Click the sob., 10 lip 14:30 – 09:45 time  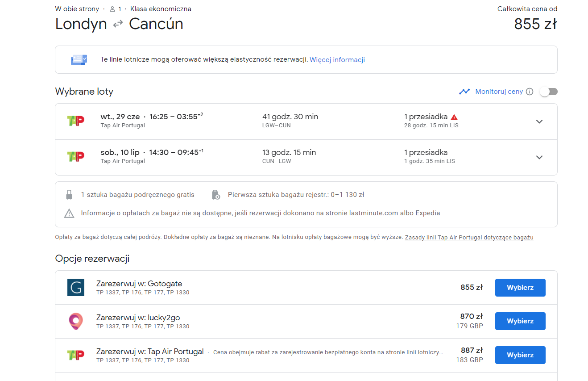coord(152,152)
